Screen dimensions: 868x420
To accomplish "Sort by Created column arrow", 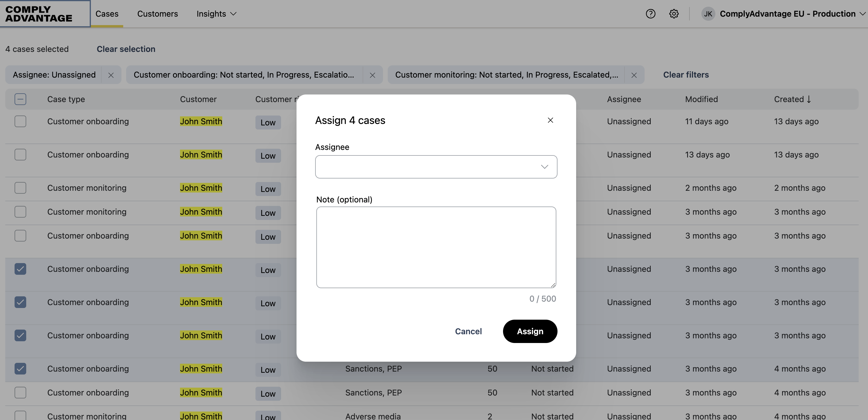I will (x=809, y=99).
